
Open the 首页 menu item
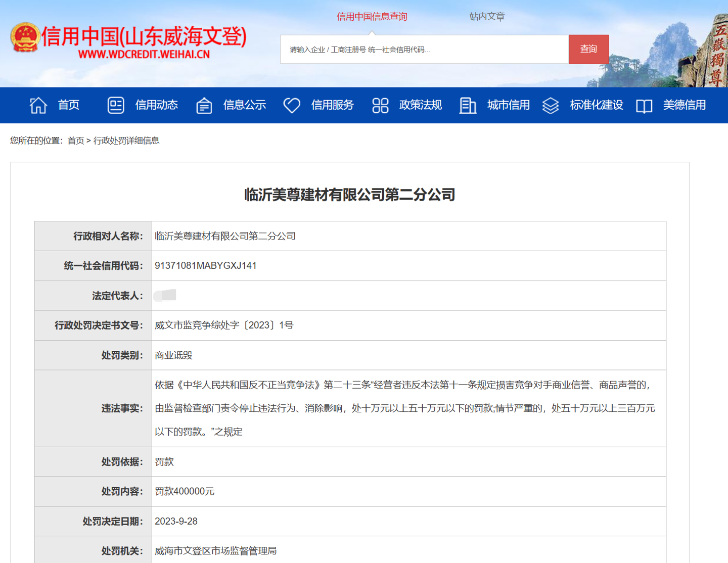[x=68, y=105]
